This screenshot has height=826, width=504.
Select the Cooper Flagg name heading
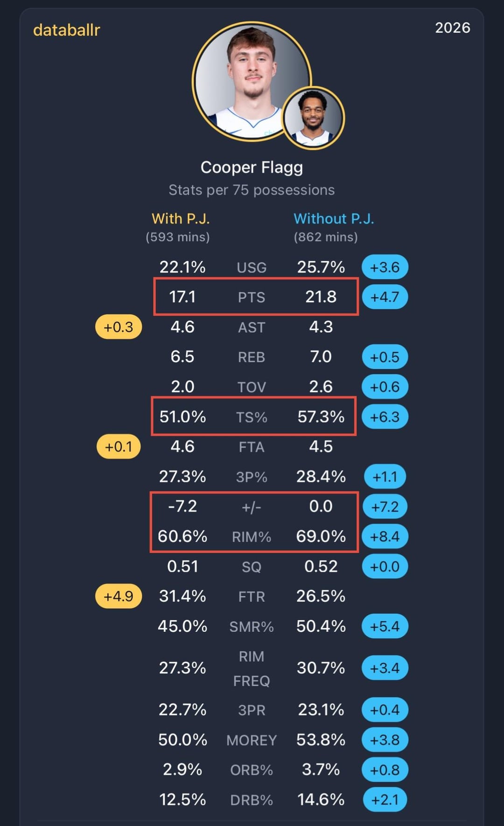pyautogui.click(x=252, y=167)
